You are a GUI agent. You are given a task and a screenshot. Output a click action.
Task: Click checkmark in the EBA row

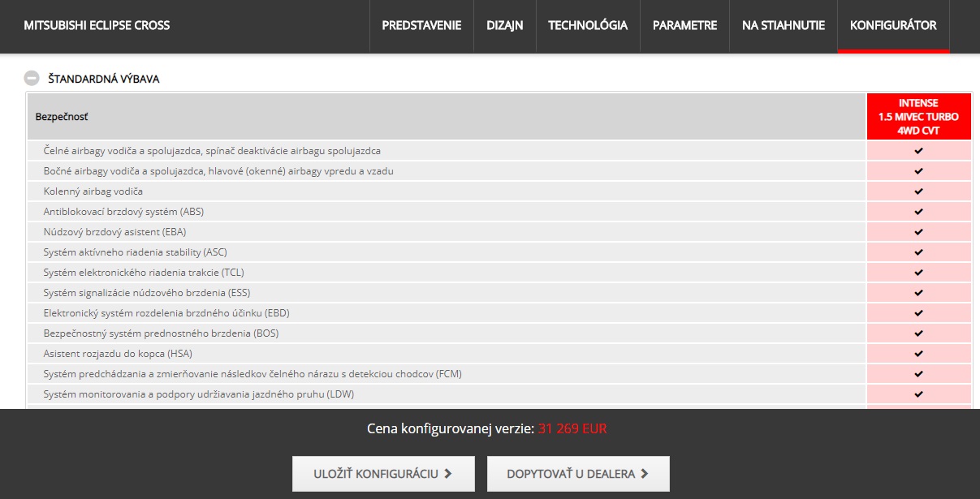point(918,232)
